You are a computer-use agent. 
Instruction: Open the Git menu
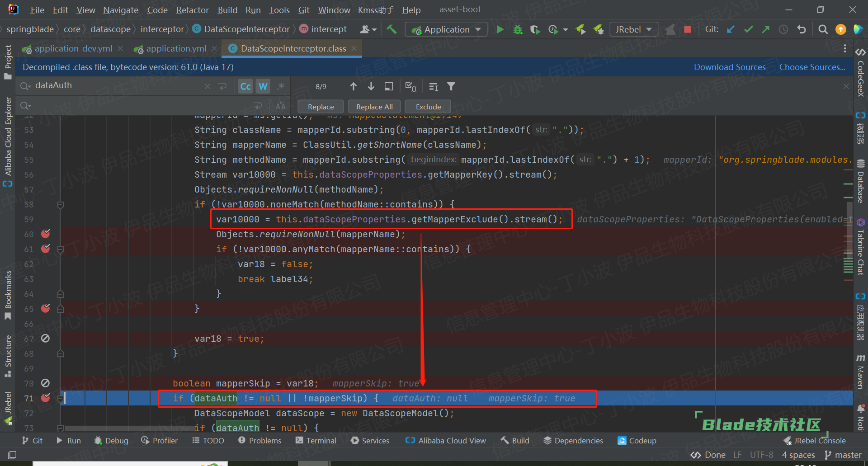[304, 10]
